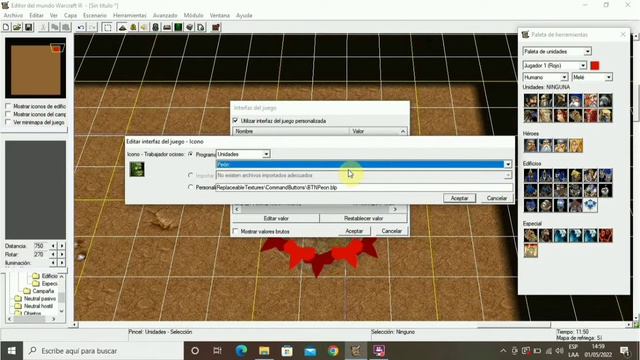
Task: Open the Escenario menu
Action: pos(95,15)
